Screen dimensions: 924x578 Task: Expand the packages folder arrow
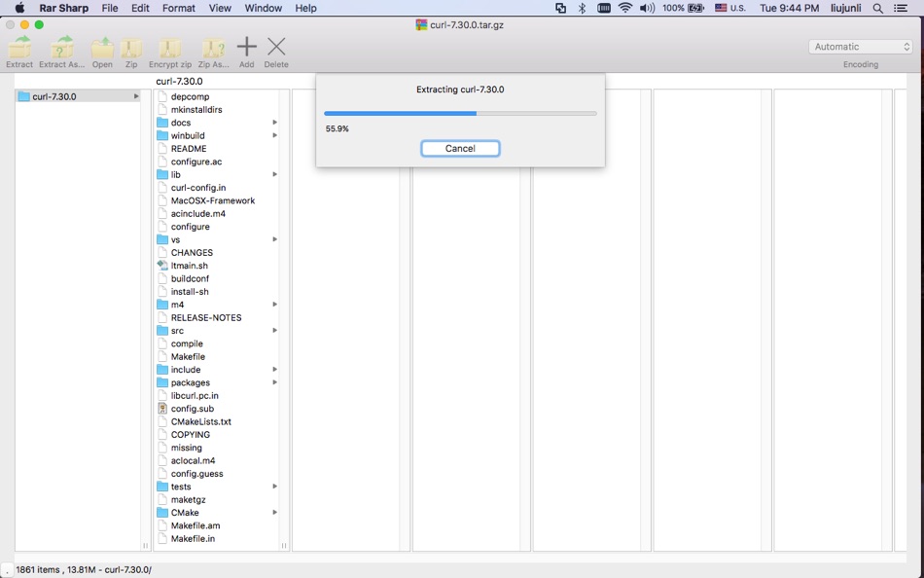[274, 382]
